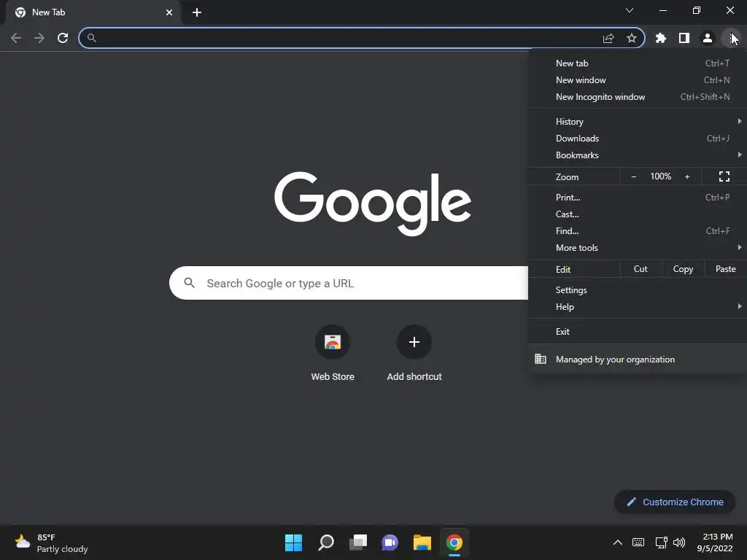The height and width of the screenshot is (560, 747).
Task: Choose New Incognito window
Action: pyautogui.click(x=638, y=97)
